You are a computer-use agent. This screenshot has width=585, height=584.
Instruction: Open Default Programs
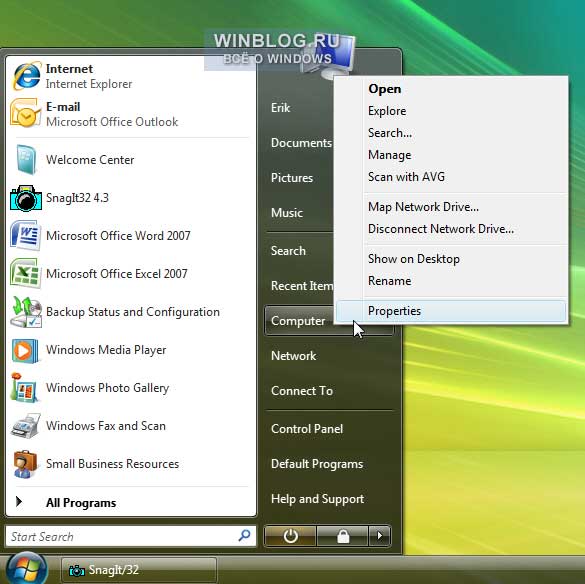[x=317, y=464]
